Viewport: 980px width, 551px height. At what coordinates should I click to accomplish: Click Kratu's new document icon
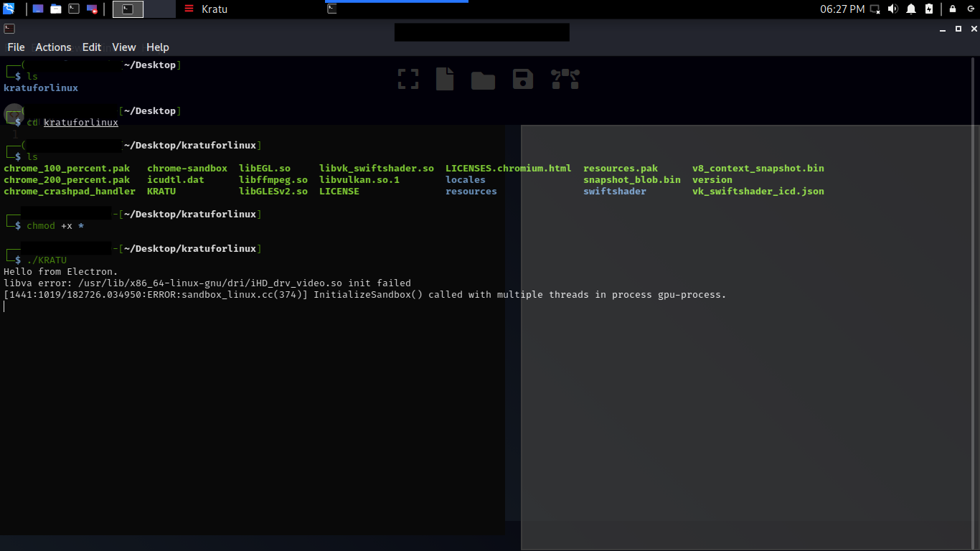pyautogui.click(x=445, y=79)
